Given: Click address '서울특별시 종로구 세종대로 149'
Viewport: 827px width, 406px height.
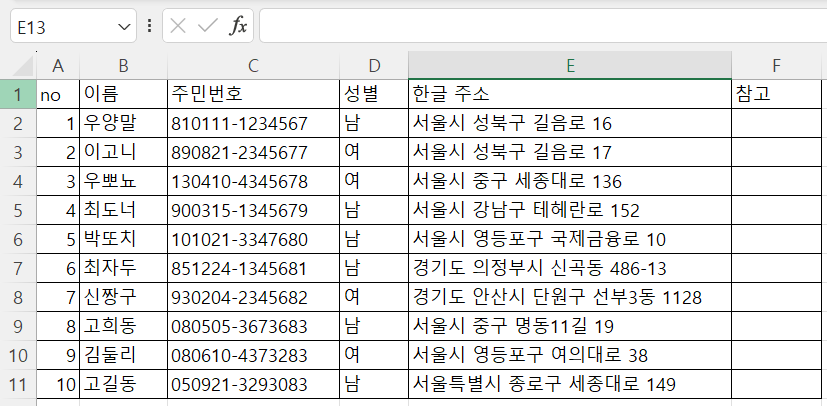Looking at the screenshot, I should pyautogui.click(x=570, y=384).
